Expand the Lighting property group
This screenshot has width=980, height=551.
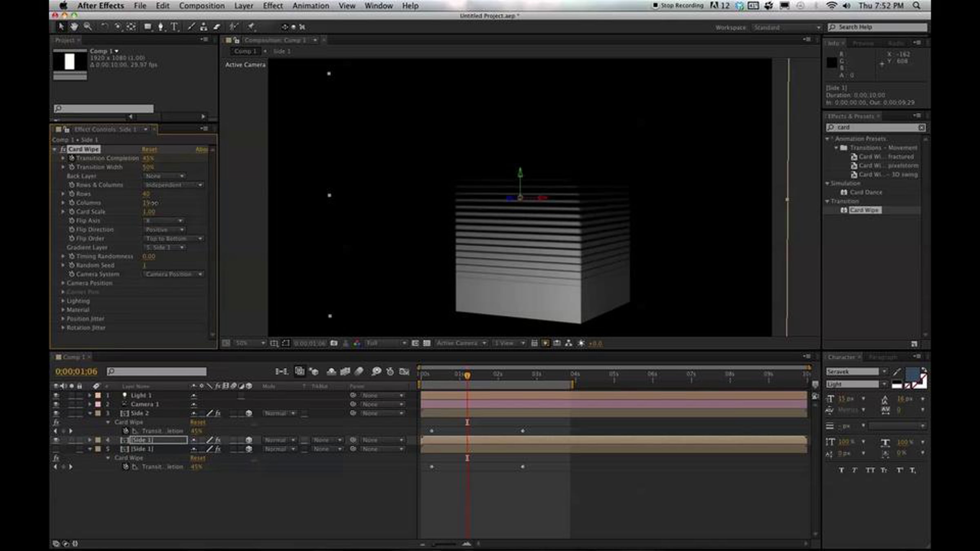pos(63,301)
